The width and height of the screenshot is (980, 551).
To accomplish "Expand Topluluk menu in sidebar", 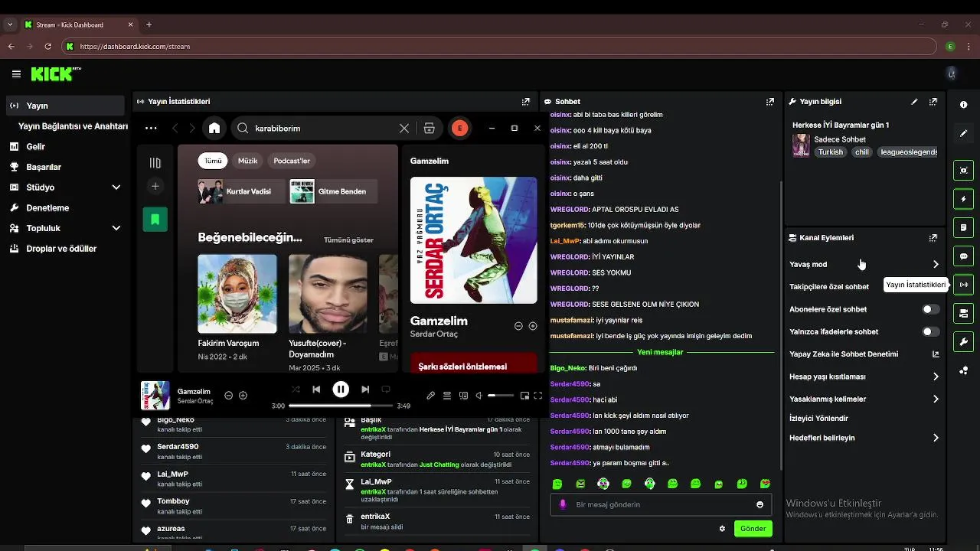I will pyautogui.click(x=116, y=228).
